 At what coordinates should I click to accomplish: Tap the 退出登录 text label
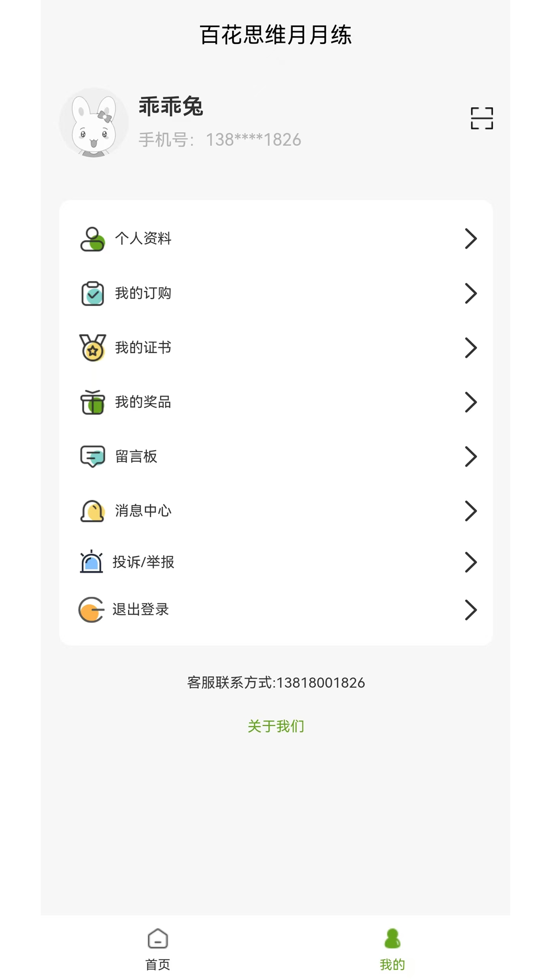[x=140, y=609]
